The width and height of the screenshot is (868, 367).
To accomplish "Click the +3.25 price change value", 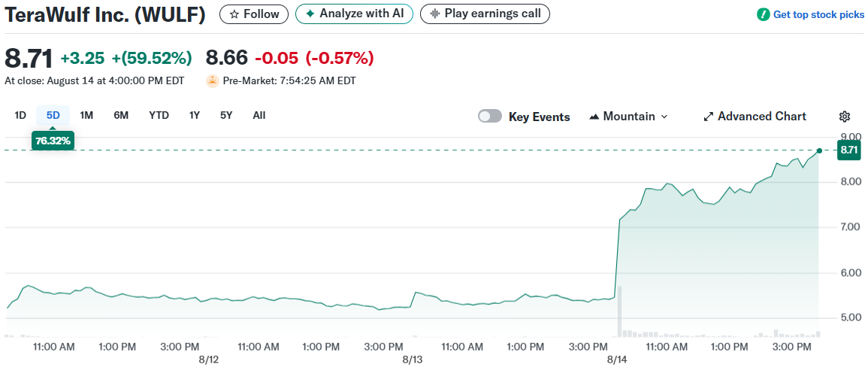I will [83, 58].
